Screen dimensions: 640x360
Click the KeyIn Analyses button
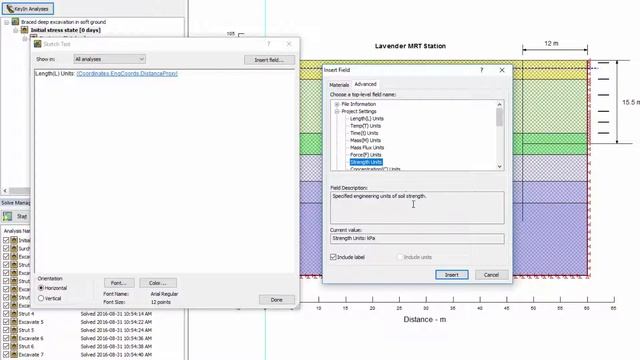[27, 9]
